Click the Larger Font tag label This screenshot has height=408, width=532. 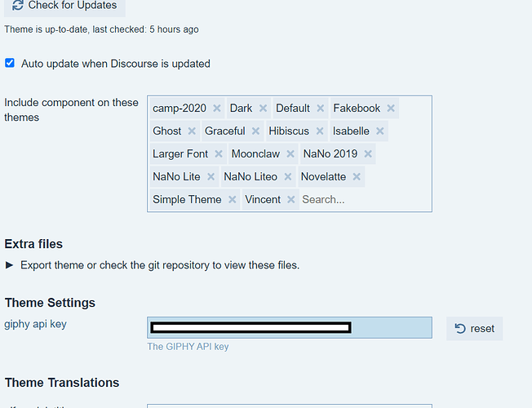(180, 153)
